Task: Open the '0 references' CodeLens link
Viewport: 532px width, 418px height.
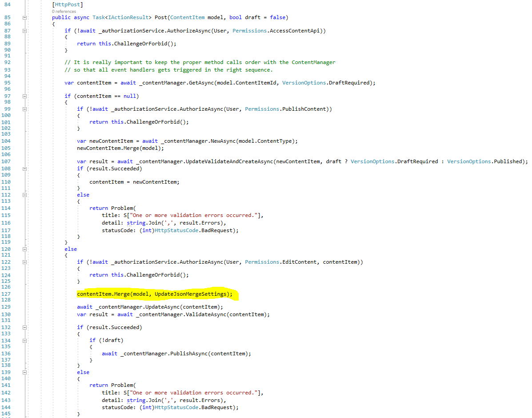Action: tap(64, 12)
